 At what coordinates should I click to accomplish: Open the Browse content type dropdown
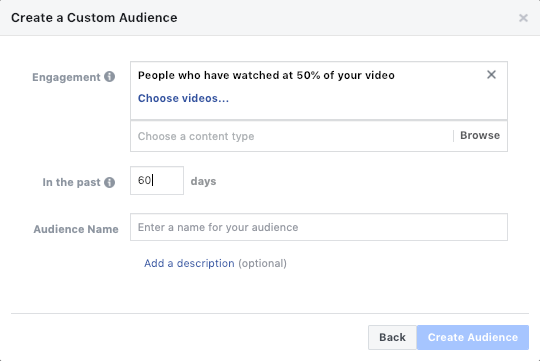[480, 135]
